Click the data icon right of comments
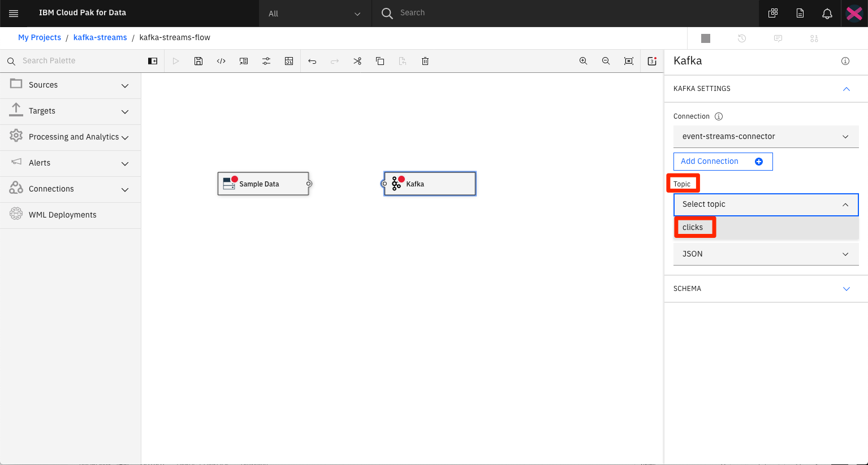Screen dimensions: 868x465 coord(814,38)
